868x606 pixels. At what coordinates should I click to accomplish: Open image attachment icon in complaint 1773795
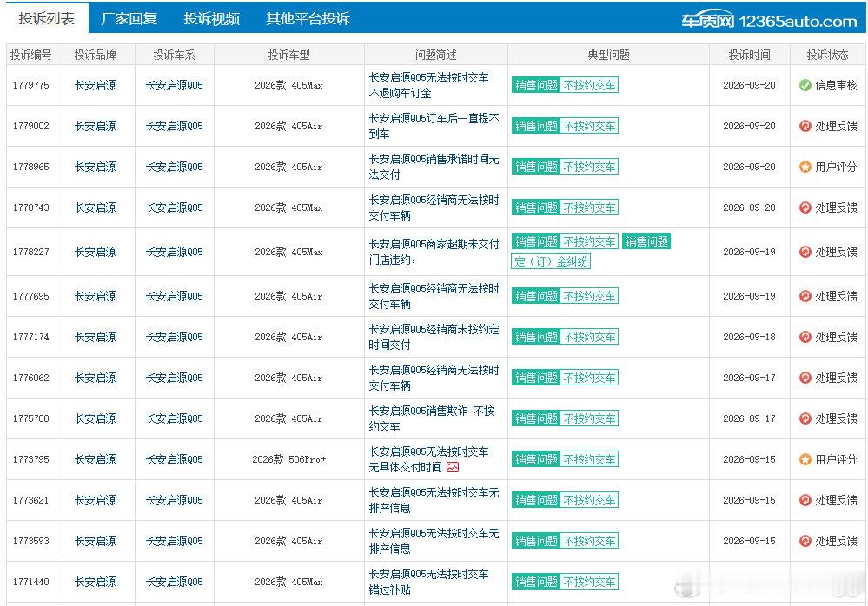[453, 468]
